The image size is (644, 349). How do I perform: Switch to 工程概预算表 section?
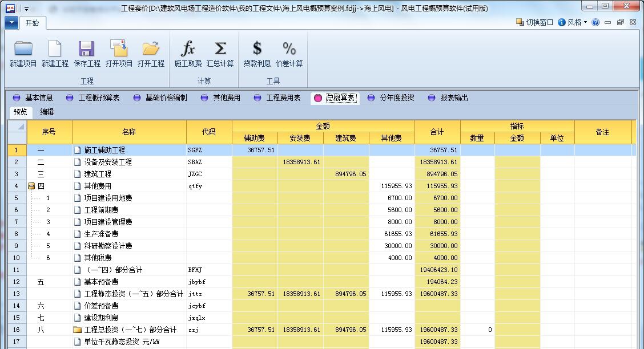(x=70, y=98)
